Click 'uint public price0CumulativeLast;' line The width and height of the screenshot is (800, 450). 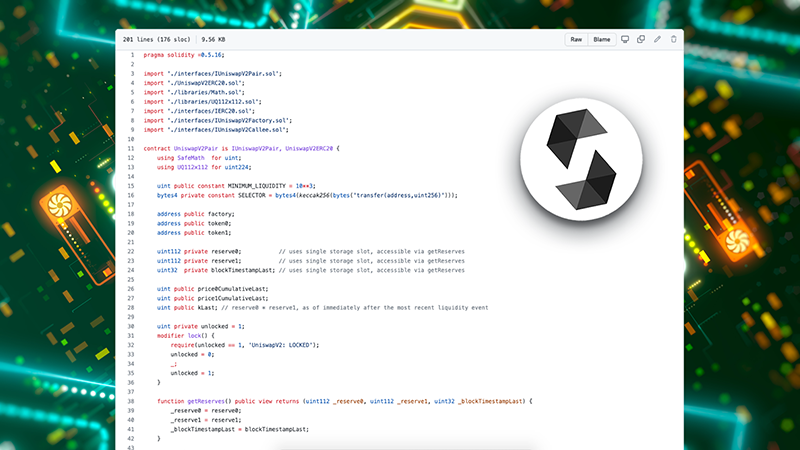(x=213, y=289)
